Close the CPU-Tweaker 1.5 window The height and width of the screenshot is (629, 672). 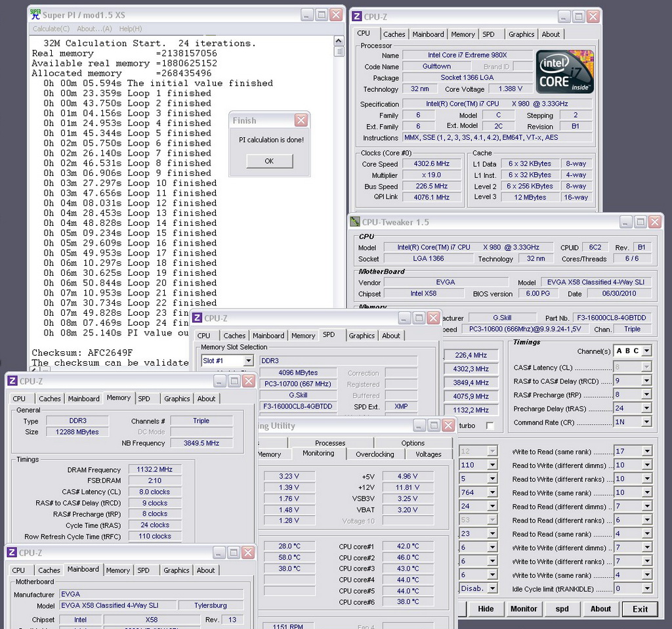(654, 222)
